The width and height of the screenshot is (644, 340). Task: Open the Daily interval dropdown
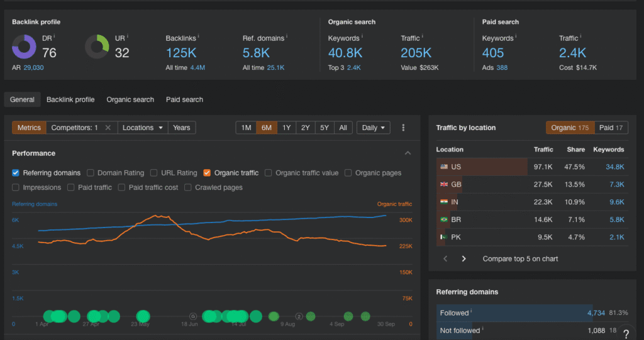(x=373, y=128)
